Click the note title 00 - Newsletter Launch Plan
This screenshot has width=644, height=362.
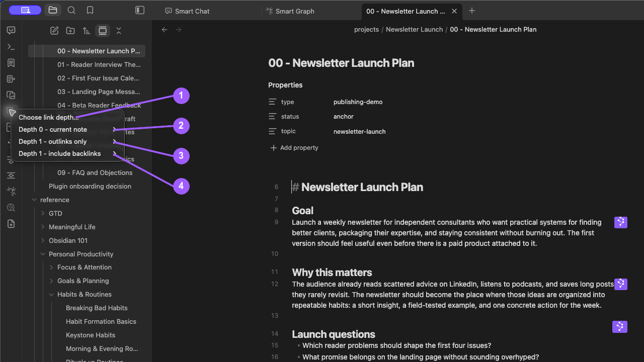pyautogui.click(x=341, y=63)
